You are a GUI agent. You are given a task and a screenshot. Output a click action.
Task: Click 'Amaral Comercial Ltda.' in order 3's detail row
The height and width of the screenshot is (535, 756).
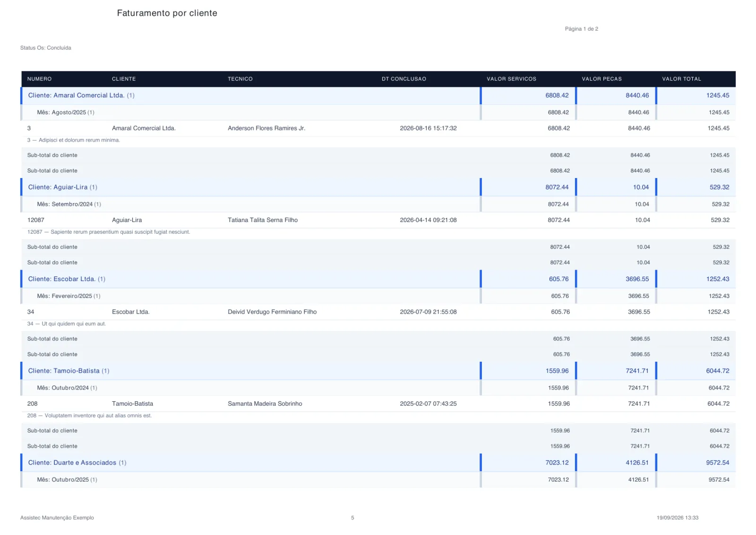144,128
